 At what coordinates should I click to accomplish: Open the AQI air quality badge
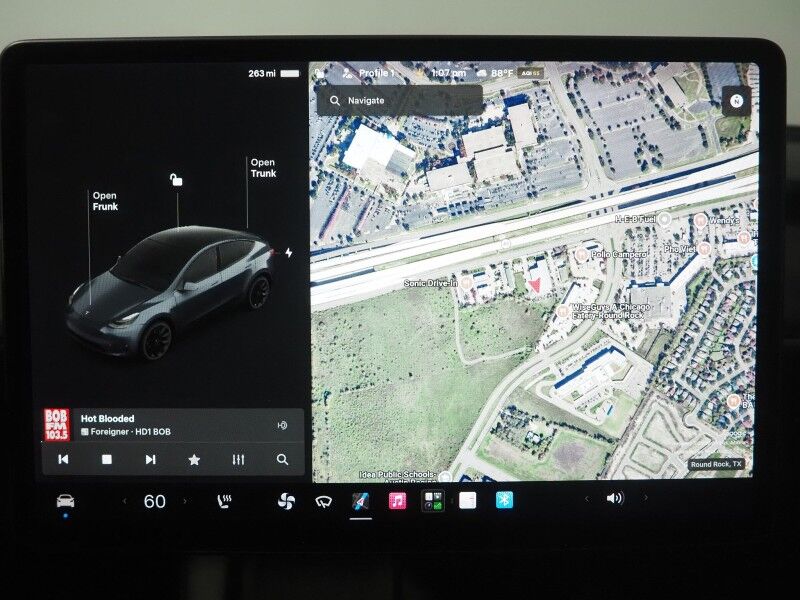[531, 73]
